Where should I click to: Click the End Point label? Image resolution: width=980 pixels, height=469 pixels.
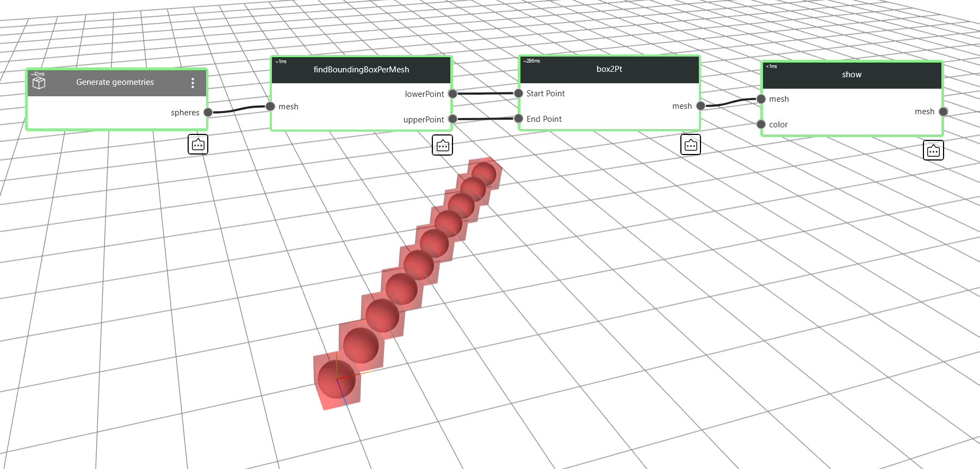[544, 119]
